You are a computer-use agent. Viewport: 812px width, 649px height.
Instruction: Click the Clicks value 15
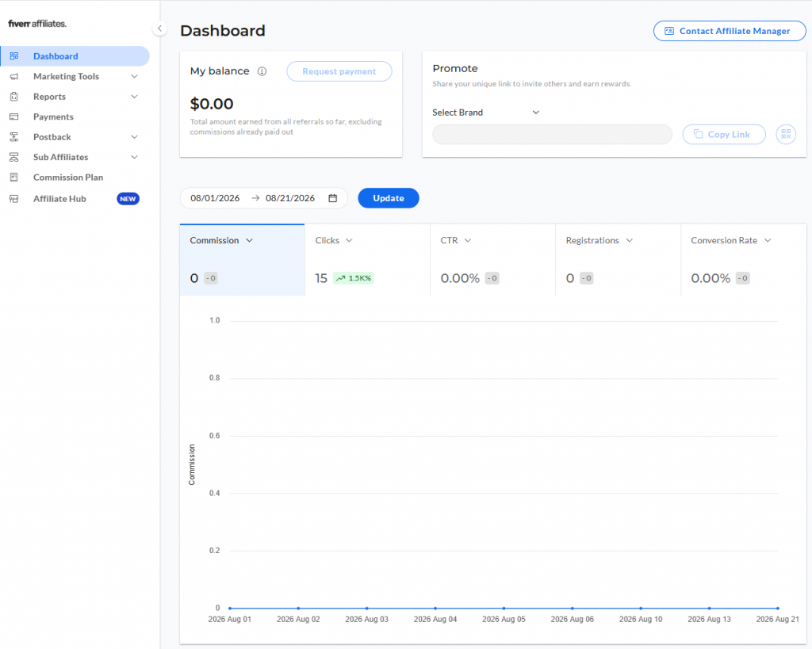pyautogui.click(x=321, y=278)
